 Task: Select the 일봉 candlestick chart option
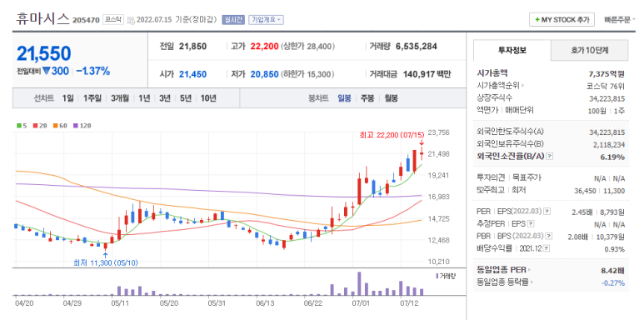click(344, 98)
